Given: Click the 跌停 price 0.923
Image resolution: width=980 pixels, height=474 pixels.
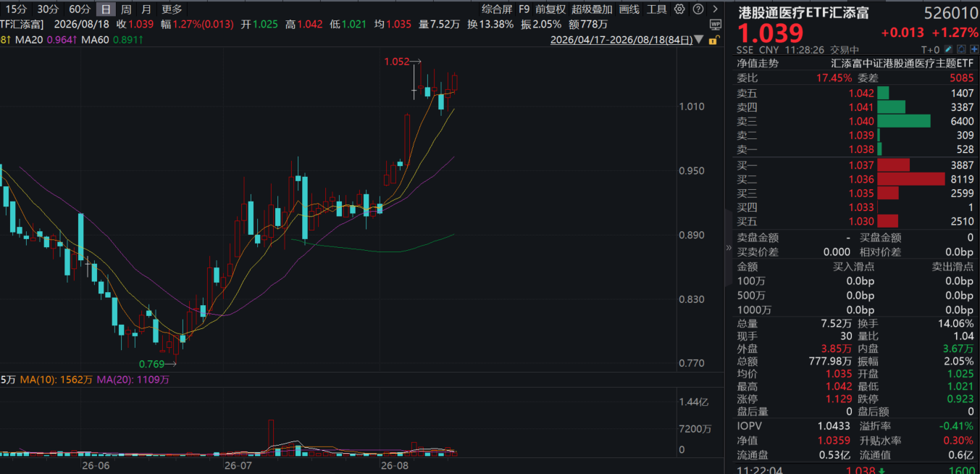Looking at the screenshot, I should [961, 399].
